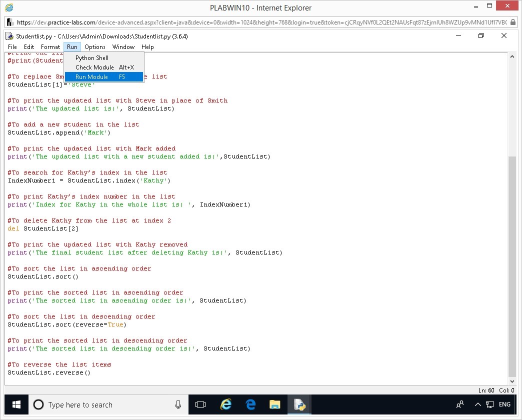
Task: Select Python Shell from the Run menu
Action: click(x=92, y=58)
